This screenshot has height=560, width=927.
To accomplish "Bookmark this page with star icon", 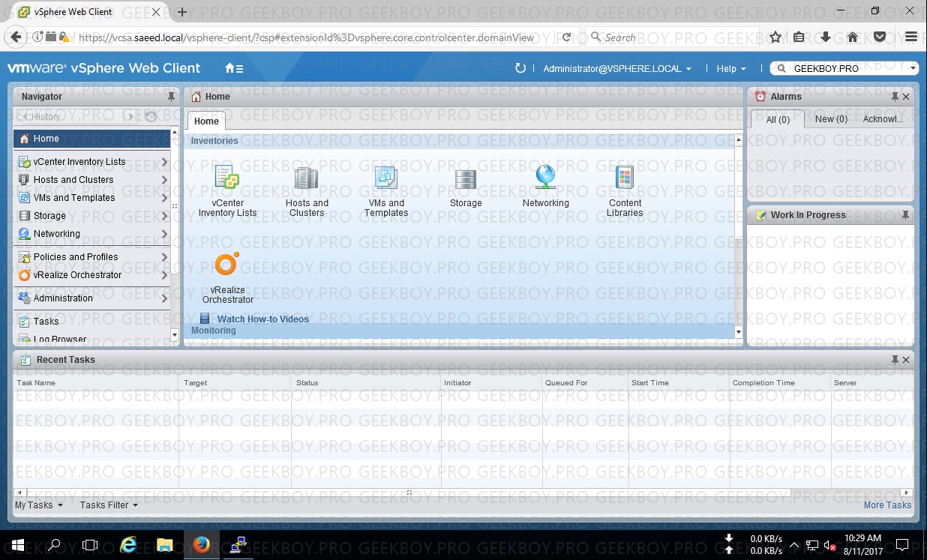I will [775, 37].
